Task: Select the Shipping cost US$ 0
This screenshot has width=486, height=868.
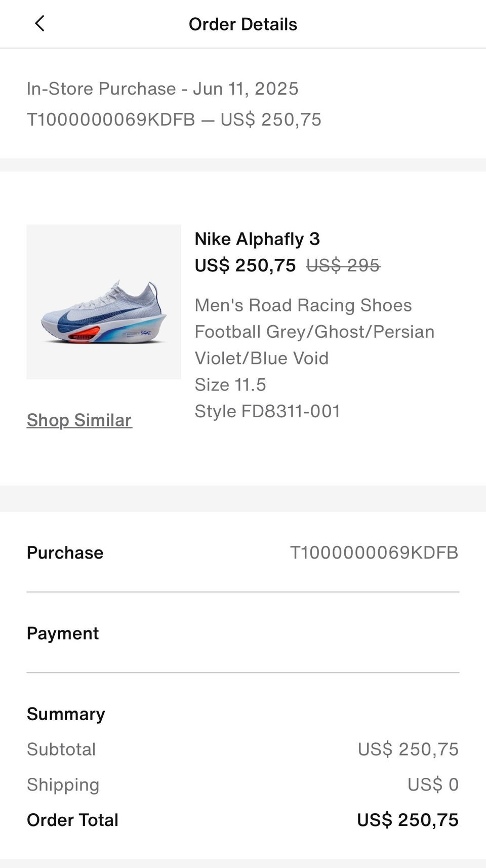Action: point(433,784)
